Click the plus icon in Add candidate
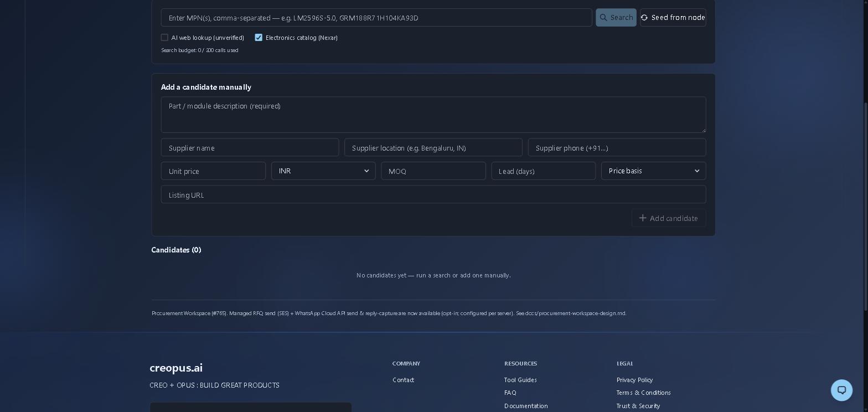Screen dimensions: 868x412 643,218
